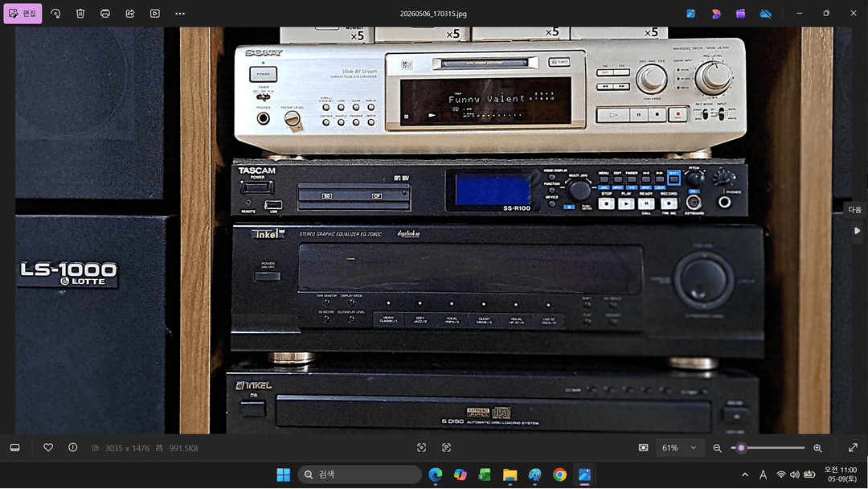Screen dimensions: 868x489
Task: Expand hidden system tray icons chevron
Action: (745, 475)
